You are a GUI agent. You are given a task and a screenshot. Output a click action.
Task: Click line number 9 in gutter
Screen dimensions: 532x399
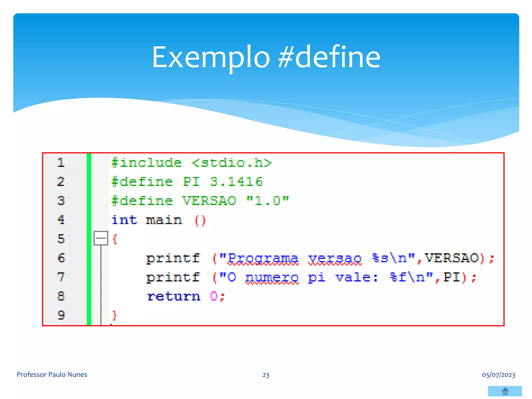pyautogui.click(x=61, y=315)
